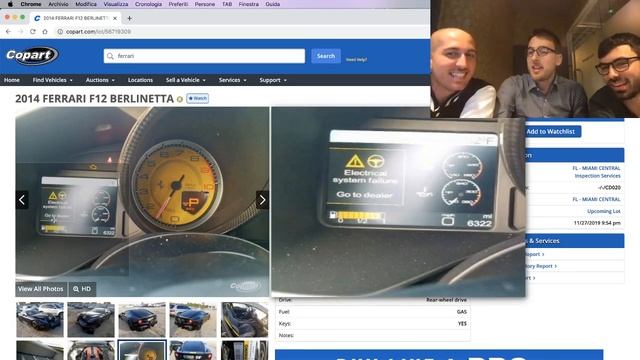
Task: View site information icon in address bar
Action: click(60, 31)
